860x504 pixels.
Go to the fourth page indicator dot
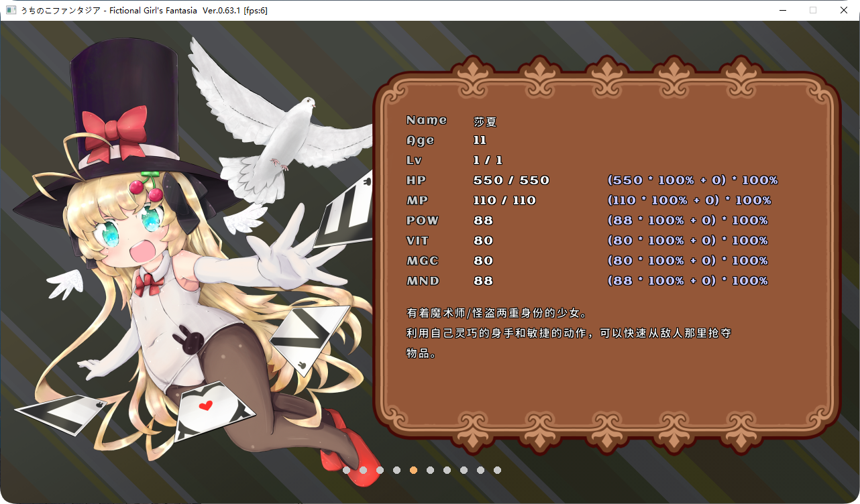[x=396, y=470]
